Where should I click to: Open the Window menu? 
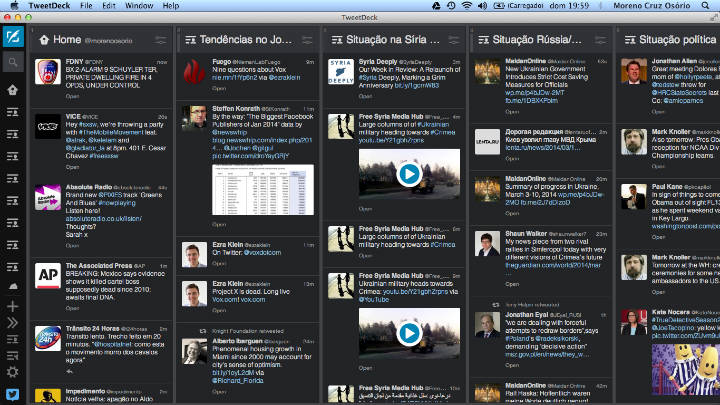click(139, 6)
